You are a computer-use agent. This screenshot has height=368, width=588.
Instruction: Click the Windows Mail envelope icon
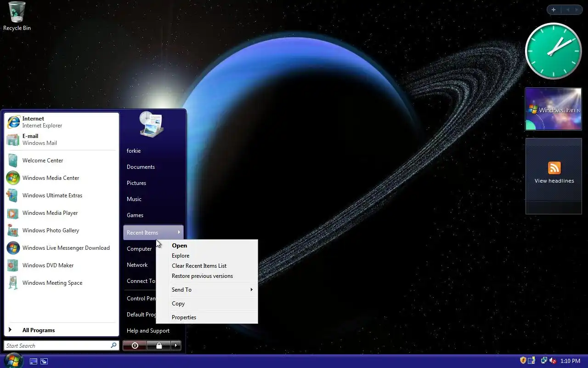coord(13,139)
